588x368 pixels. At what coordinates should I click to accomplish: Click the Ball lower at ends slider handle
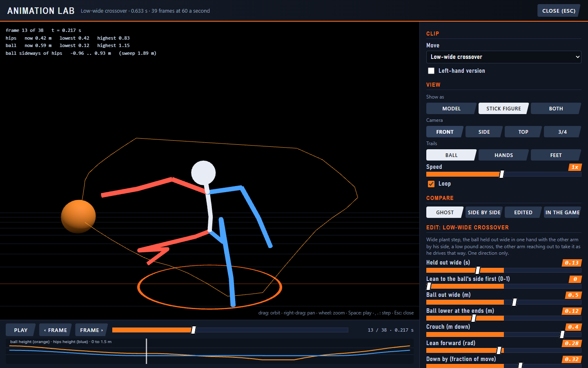coord(474,318)
